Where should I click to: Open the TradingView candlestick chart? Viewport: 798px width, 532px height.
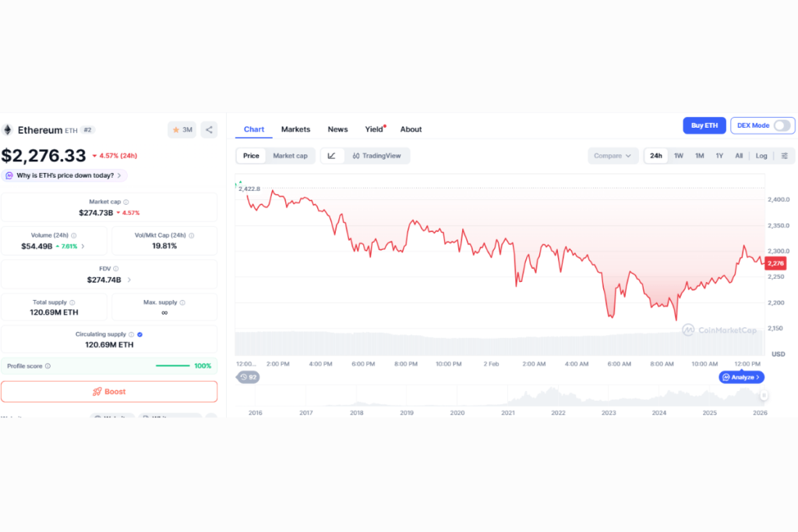[376, 156]
